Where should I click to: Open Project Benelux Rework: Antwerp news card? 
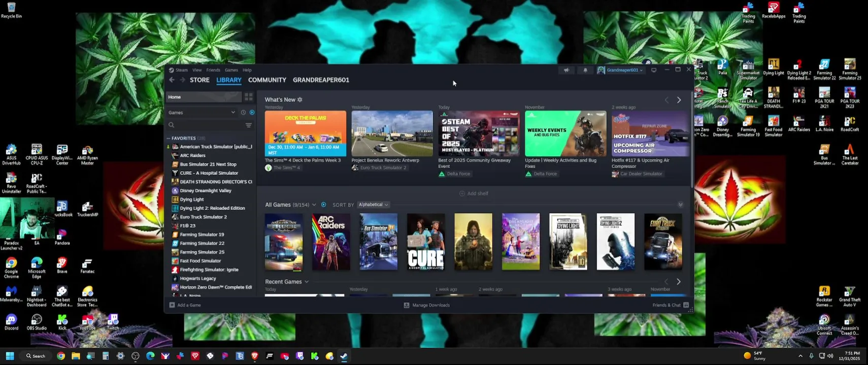click(392, 133)
